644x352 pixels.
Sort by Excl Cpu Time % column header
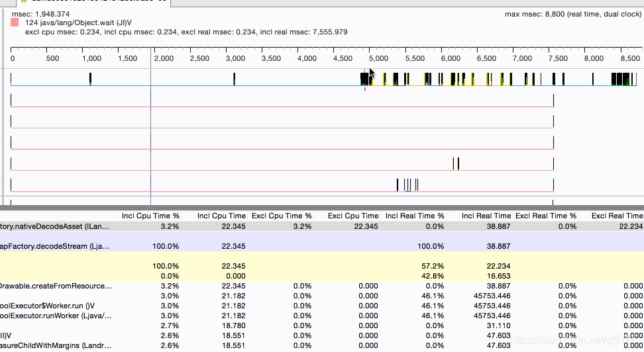pyautogui.click(x=282, y=216)
